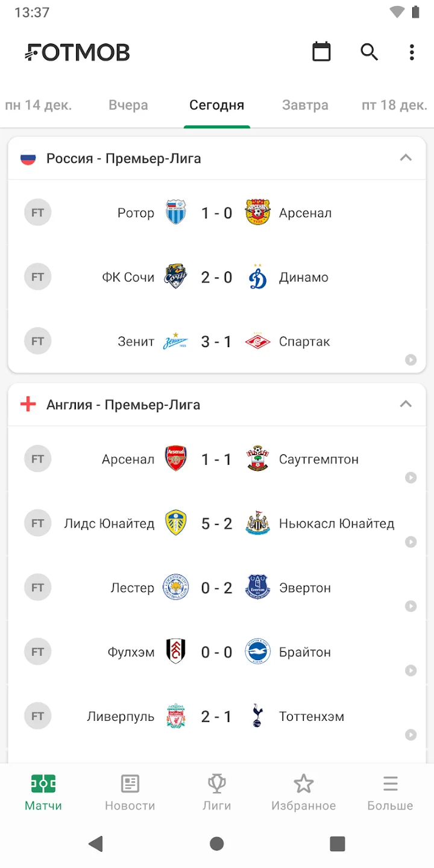Open Избранное star favorites
The width and height of the screenshot is (434, 868).
303,792
